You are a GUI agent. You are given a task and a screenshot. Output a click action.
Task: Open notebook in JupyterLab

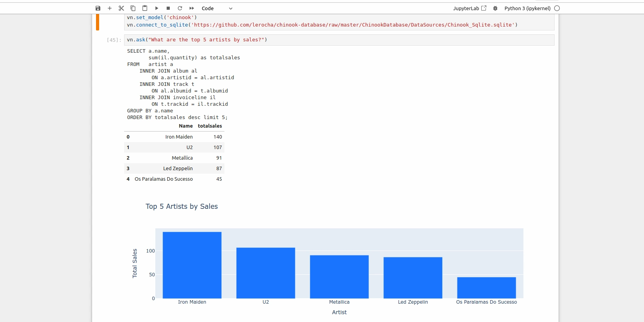coord(470,8)
